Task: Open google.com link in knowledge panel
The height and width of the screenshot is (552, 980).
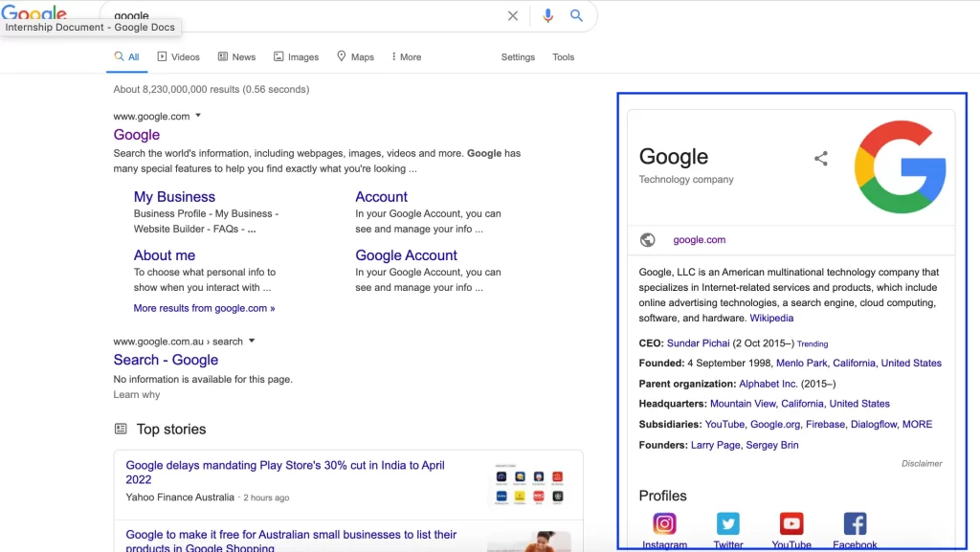Action: coord(700,240)
